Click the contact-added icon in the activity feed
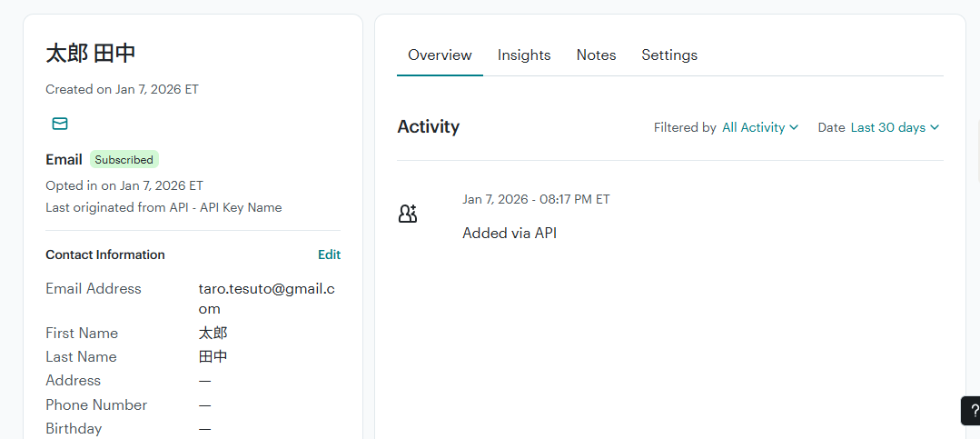The image size is (980, 439). pyautogui.click(x=408, y=215)
